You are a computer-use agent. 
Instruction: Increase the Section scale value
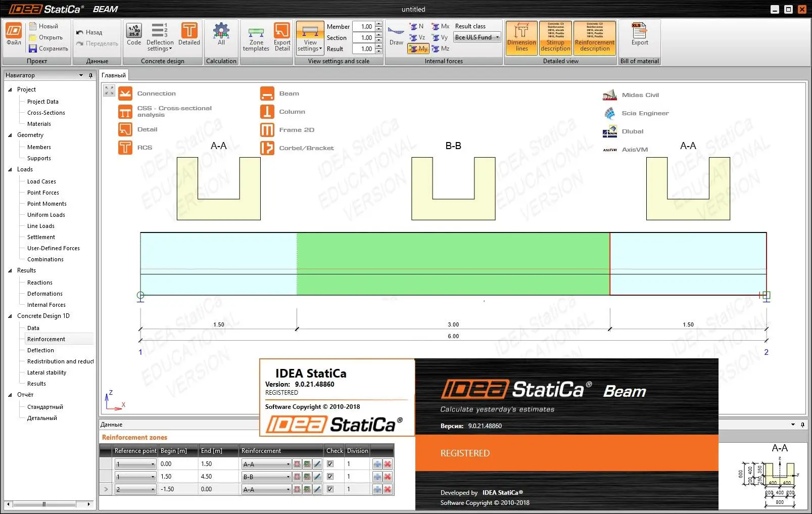[378, 35]
